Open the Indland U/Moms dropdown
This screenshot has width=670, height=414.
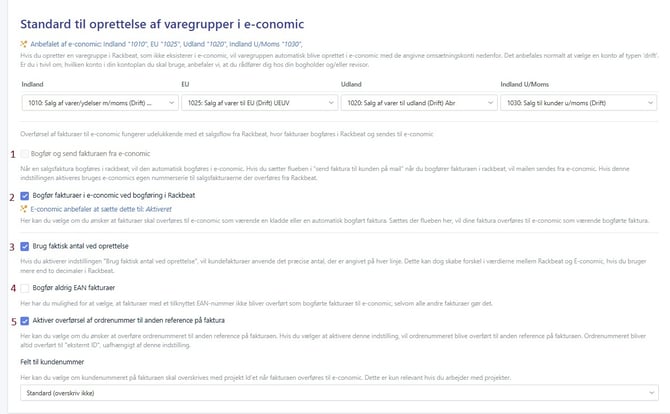[579, 103]
